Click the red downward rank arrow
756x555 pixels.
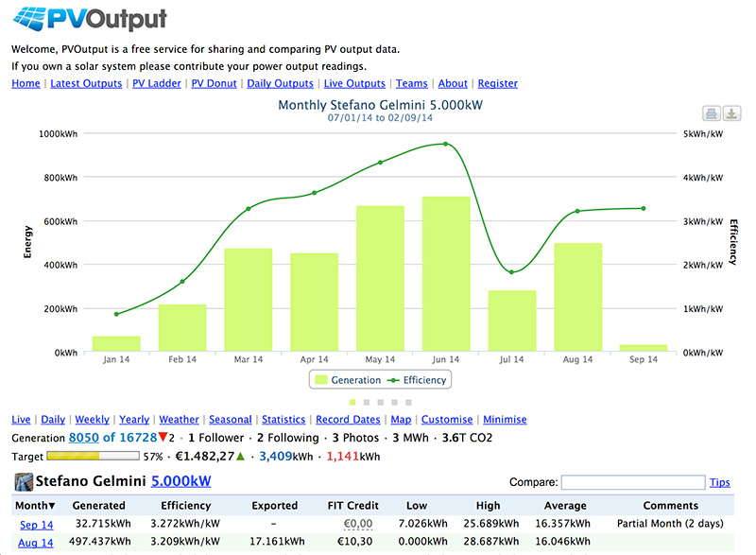163,437
